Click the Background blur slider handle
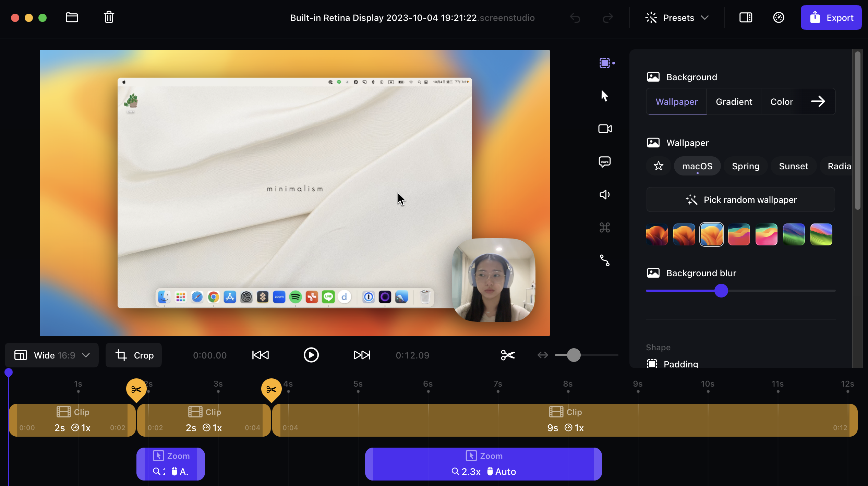This screenshot has width=868, height=486. pos(721,291)
